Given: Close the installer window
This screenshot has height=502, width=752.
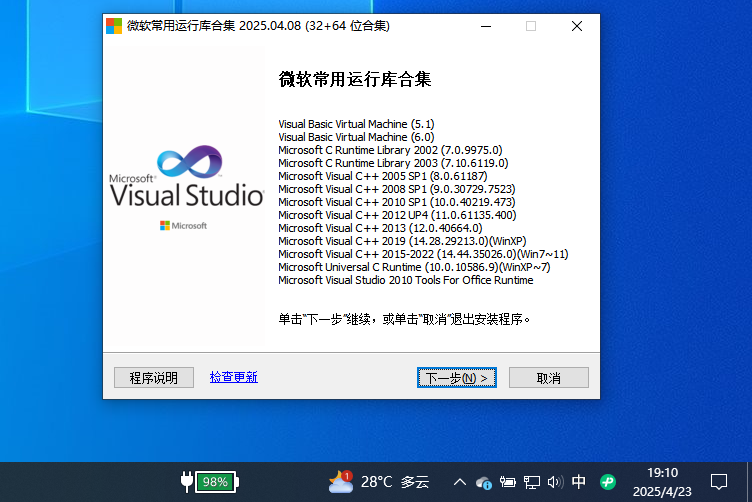Looking at the screenshot, I should point(577,26).
